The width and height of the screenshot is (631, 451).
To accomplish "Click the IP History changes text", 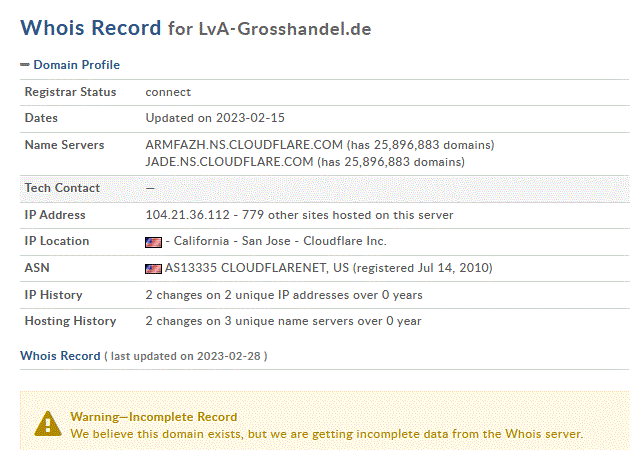I will point(284,295).
